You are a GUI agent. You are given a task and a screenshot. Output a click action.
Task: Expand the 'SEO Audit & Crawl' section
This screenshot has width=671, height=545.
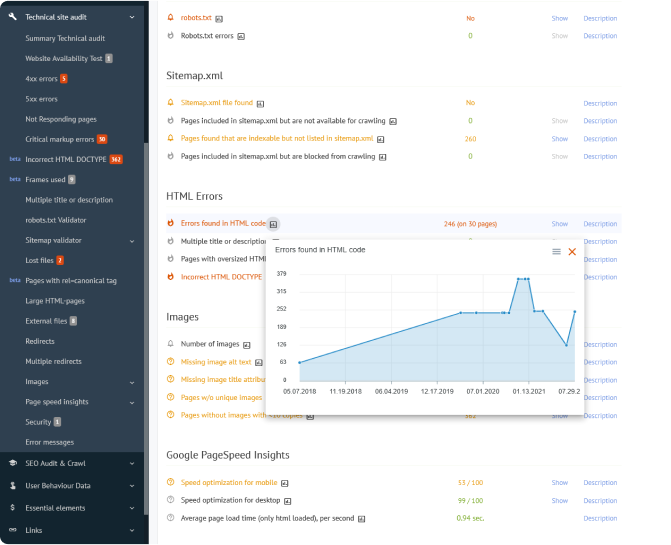point(132,463)
